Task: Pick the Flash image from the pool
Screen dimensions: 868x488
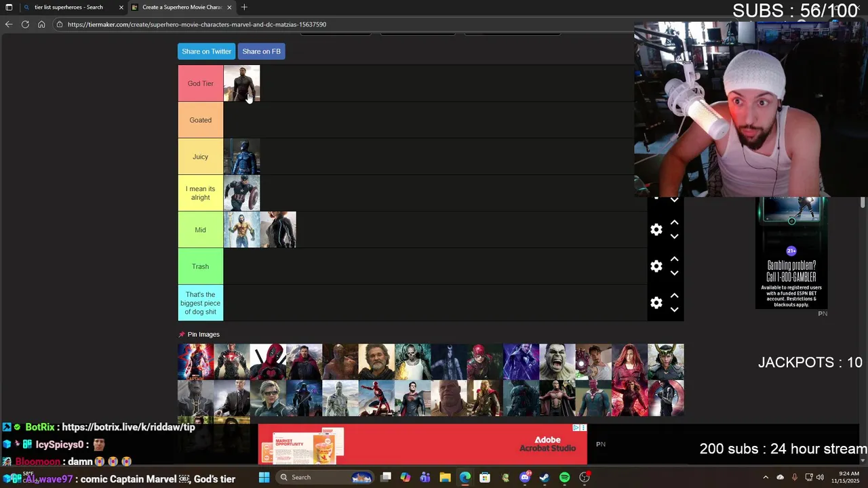Action: point(485,362)
